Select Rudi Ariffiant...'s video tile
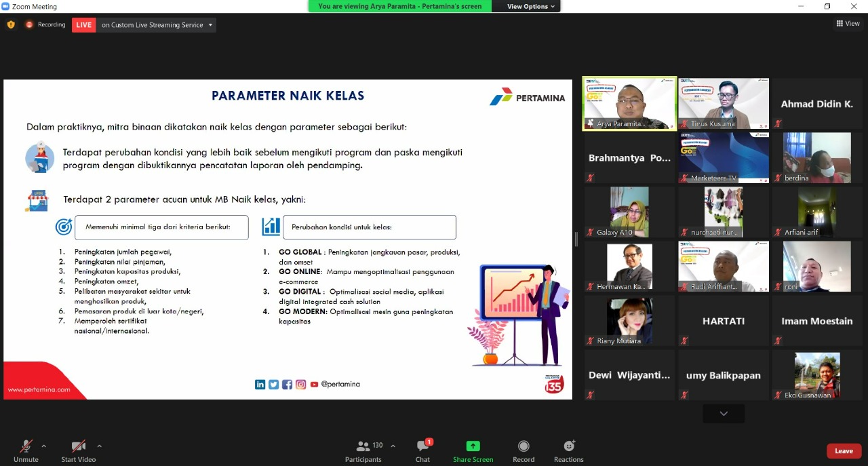 pos(723,266)
